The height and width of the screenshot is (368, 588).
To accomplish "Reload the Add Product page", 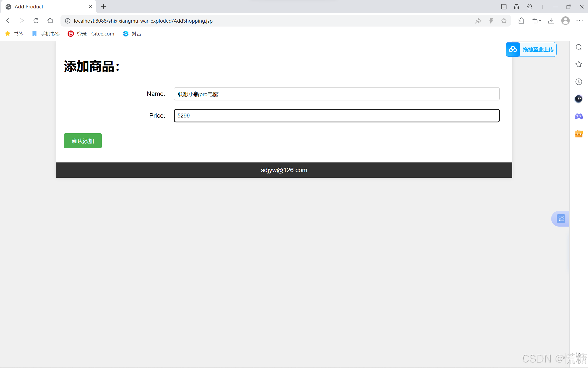I will pos(36,21).
